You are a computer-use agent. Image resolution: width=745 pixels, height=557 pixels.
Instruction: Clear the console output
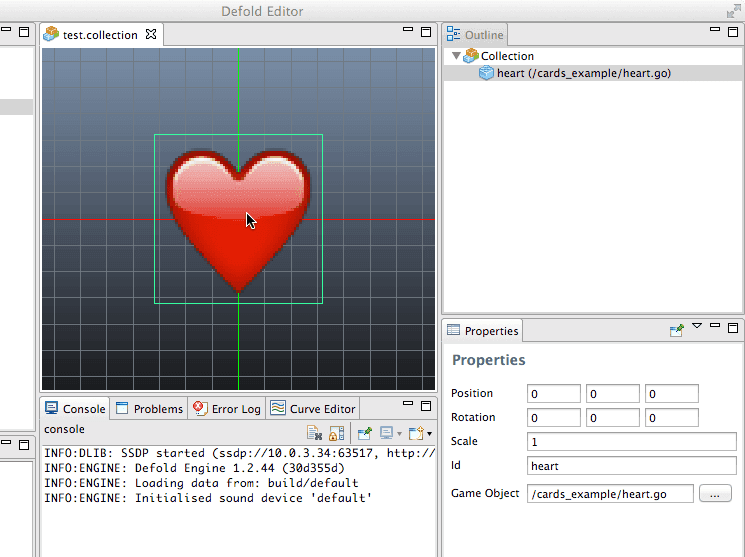[314, 433]
